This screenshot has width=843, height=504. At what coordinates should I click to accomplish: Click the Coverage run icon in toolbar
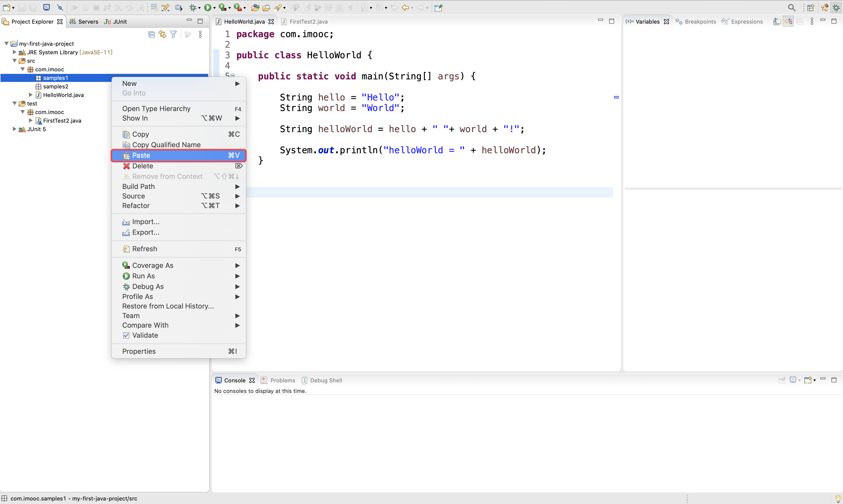coord(222,8)
